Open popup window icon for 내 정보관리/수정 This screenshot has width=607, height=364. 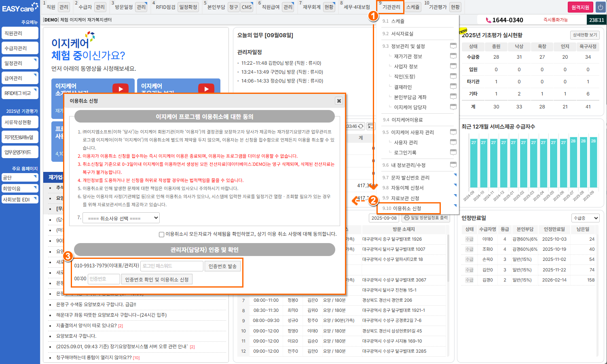click(453, 165)
